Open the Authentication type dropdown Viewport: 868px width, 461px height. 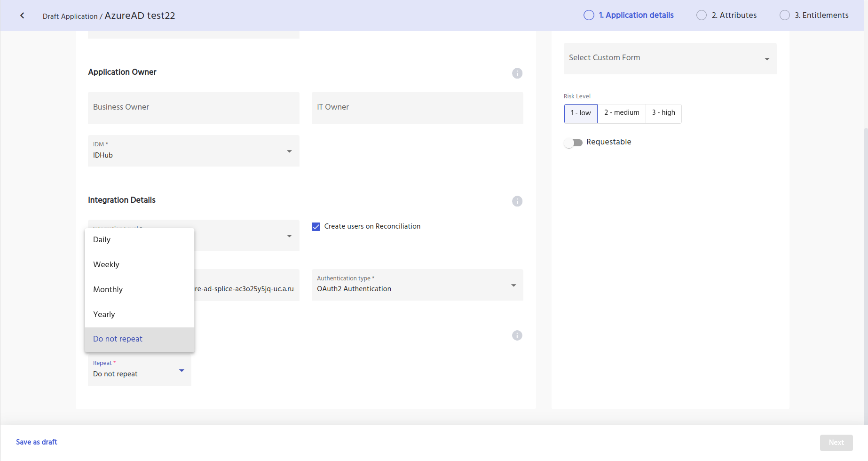(417, 285)
